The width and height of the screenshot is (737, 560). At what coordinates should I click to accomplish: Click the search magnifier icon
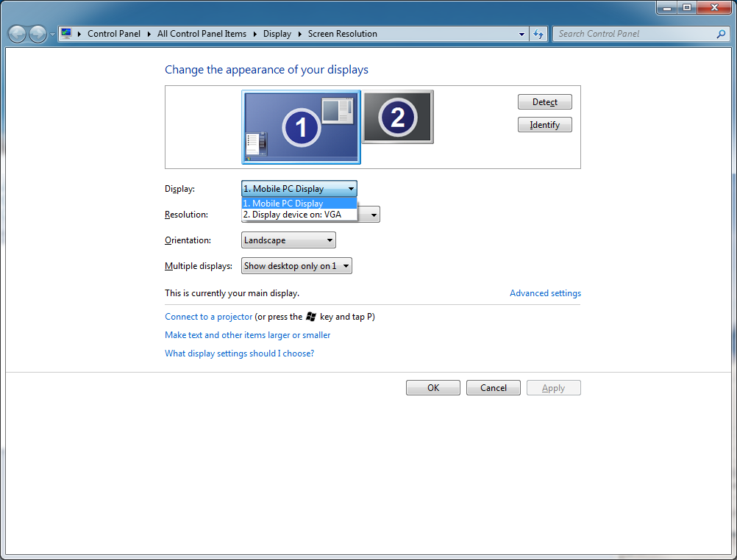tap(721, 34)
